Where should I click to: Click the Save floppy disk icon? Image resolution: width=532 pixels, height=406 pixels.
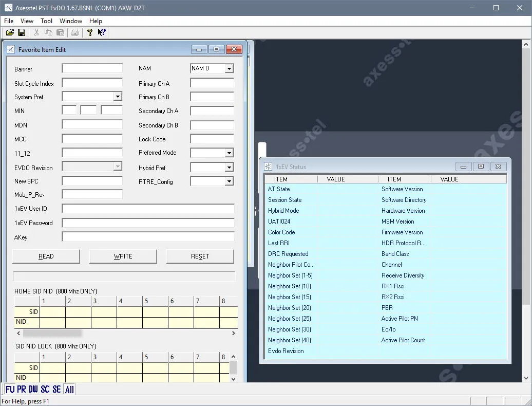[x=22, y=32]
